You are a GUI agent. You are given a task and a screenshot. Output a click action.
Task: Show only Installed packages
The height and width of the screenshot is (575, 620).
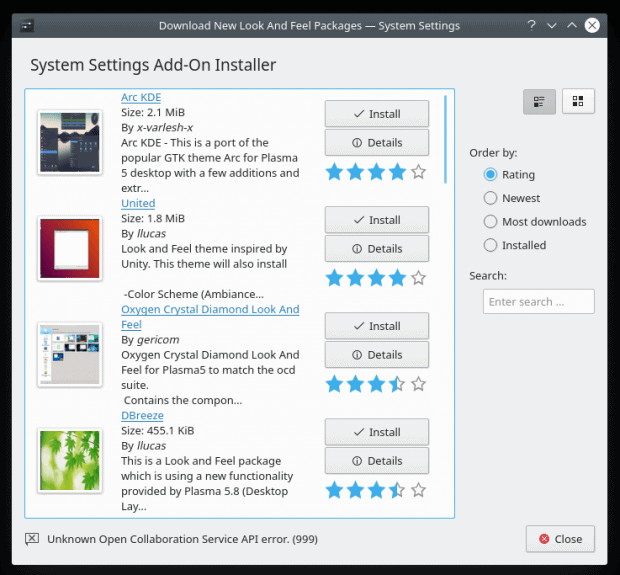tap(515, 245)
